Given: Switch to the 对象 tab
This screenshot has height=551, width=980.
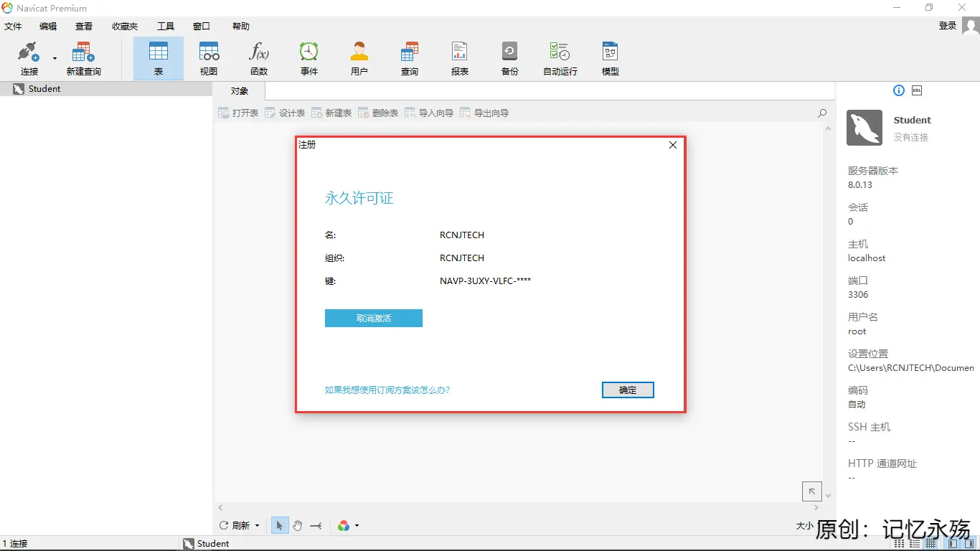Looking at the screenshot, I should [239, 91].
